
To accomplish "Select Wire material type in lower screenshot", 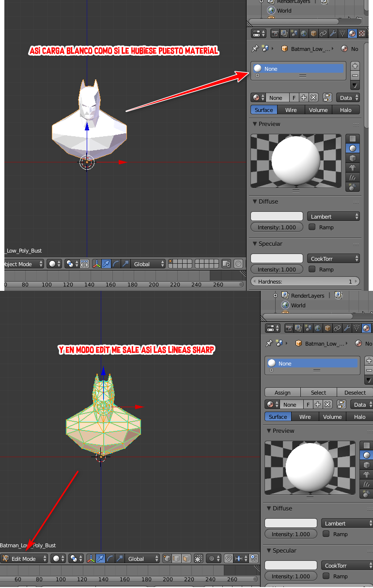I will (305, 417).
